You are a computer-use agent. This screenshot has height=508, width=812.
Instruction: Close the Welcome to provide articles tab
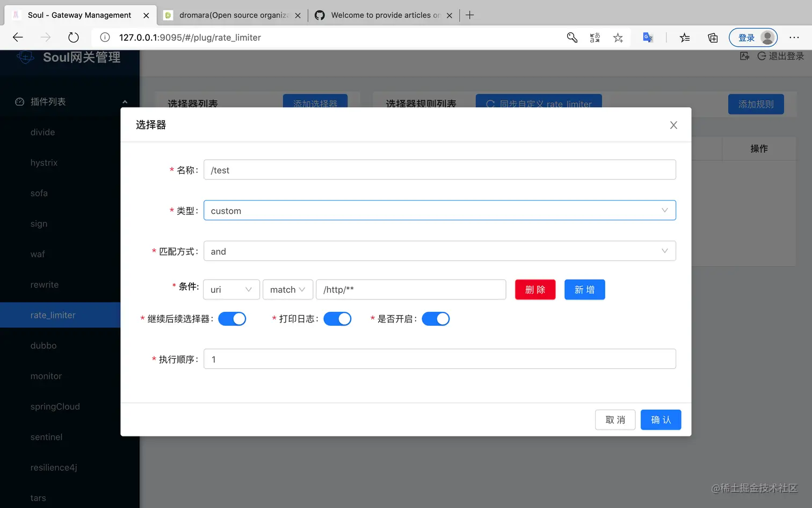point(450,16)
